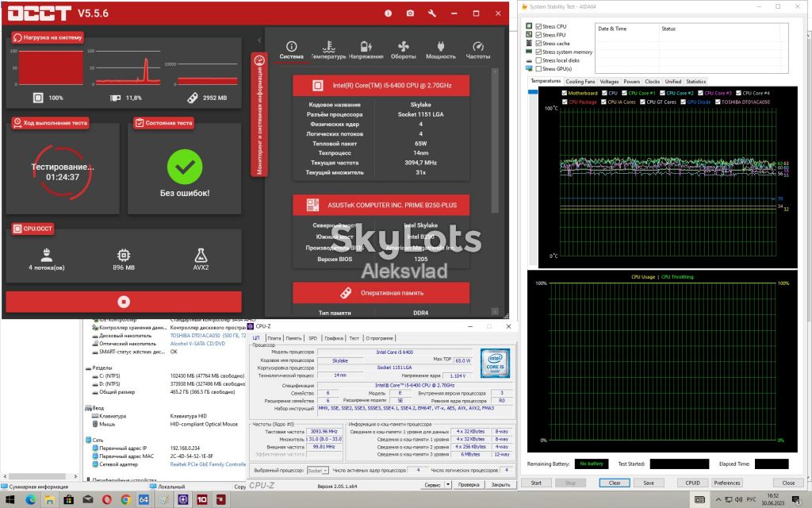Open the AIDA64 Statistics tab
The width and height of the screenshot is (812, 508).
pyautogui.click(x=696, y=82)
